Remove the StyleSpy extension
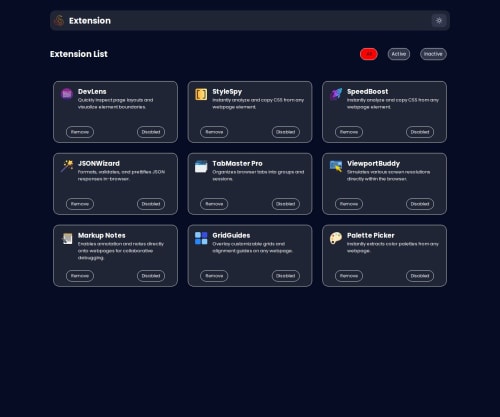 [214, 132]
